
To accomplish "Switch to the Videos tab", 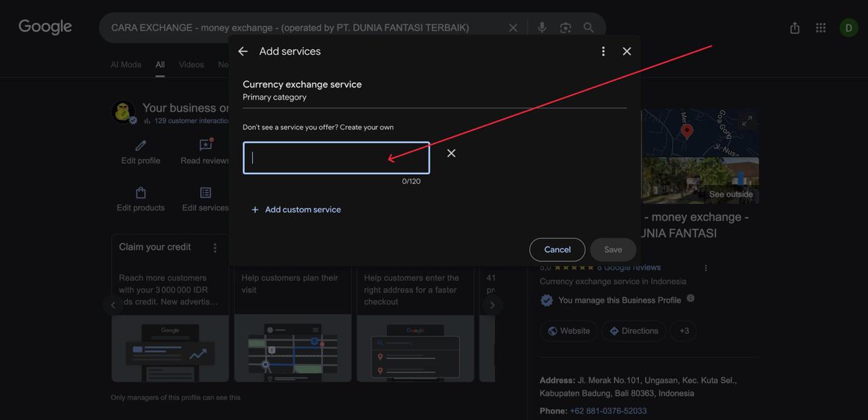I will [191, 64].
